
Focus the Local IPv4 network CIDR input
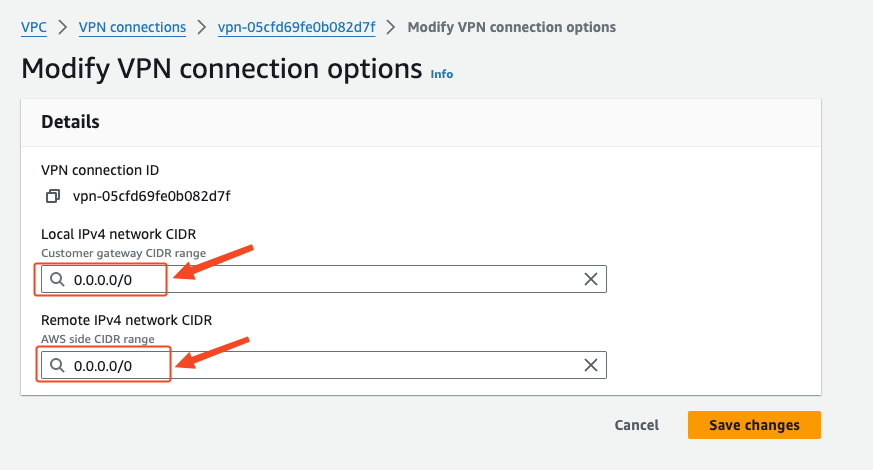pos(323,279)
